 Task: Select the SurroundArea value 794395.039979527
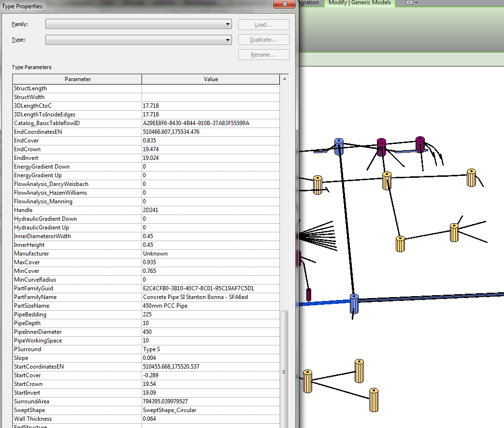pos(165,400)
